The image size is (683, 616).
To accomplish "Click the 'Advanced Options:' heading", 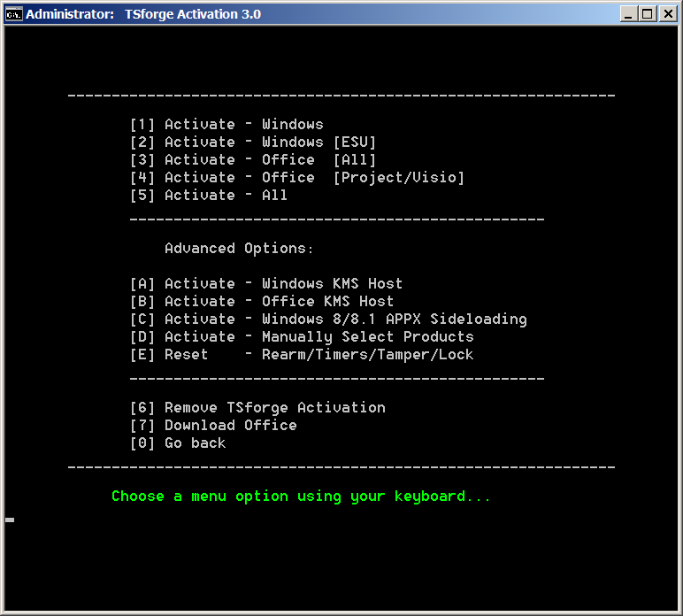I will (239, 249).
